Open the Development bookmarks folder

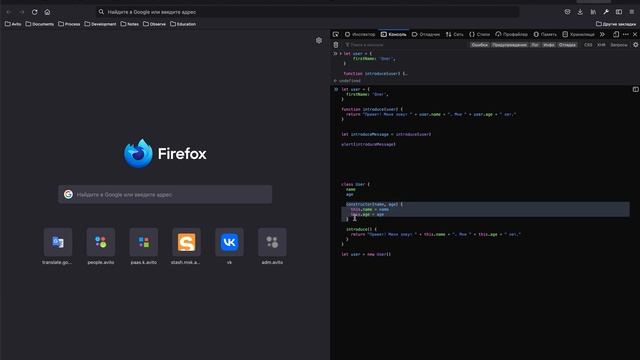pyautogui.click(x=100, y=24)
